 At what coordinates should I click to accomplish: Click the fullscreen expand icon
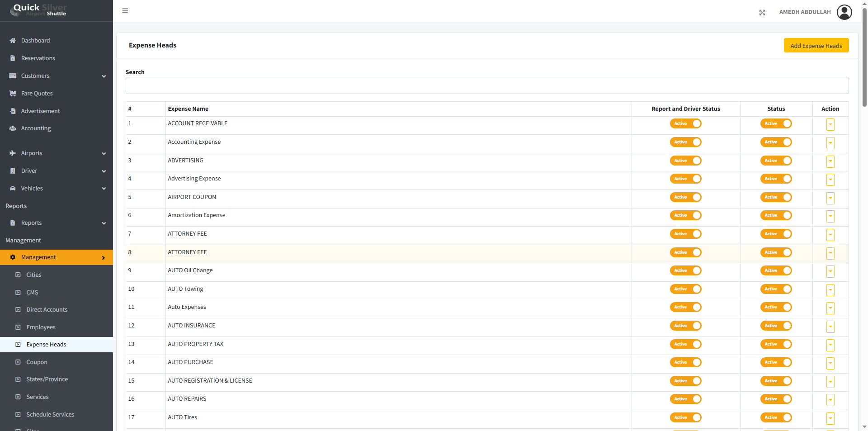click(762, 13)
